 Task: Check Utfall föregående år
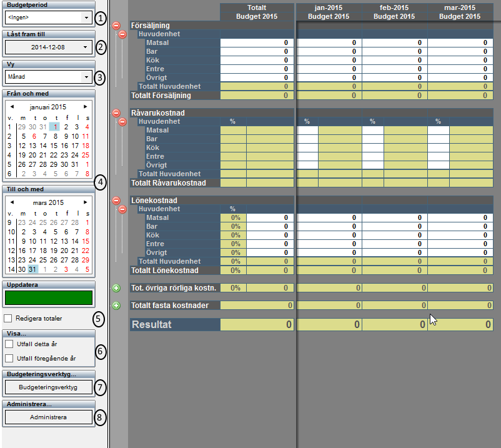tap(9, 358)
